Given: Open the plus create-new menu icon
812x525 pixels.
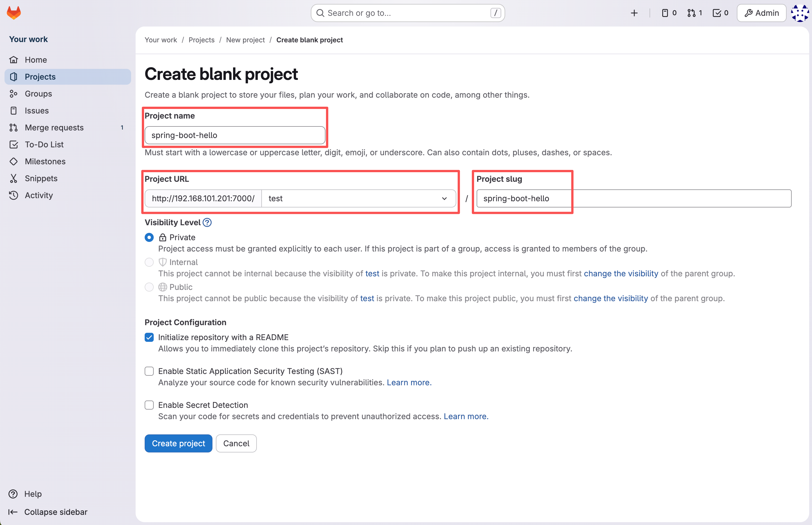Looking at the screenshot, I should tap(634, 13).
